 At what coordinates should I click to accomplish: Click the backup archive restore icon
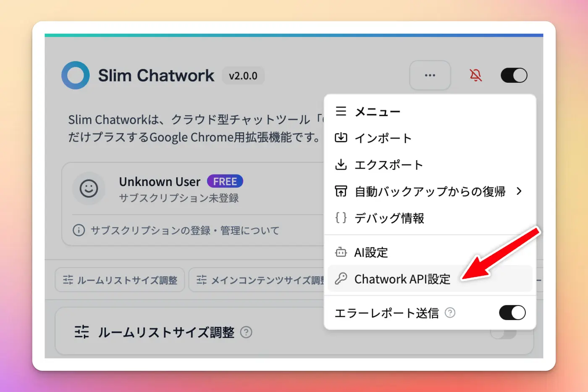341,191
